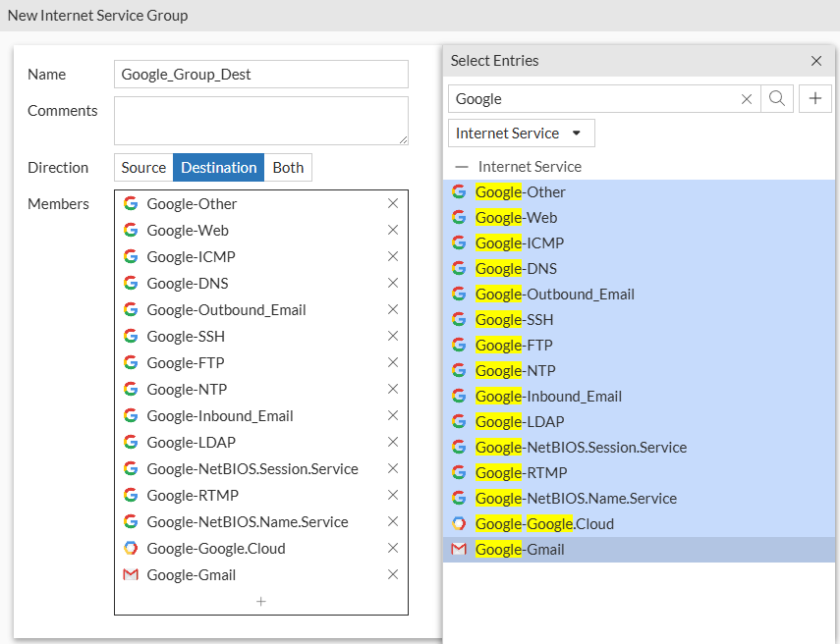The image size is (840, 644).
Task: Keep Destination selected as direction
Action: coord(218,167)
